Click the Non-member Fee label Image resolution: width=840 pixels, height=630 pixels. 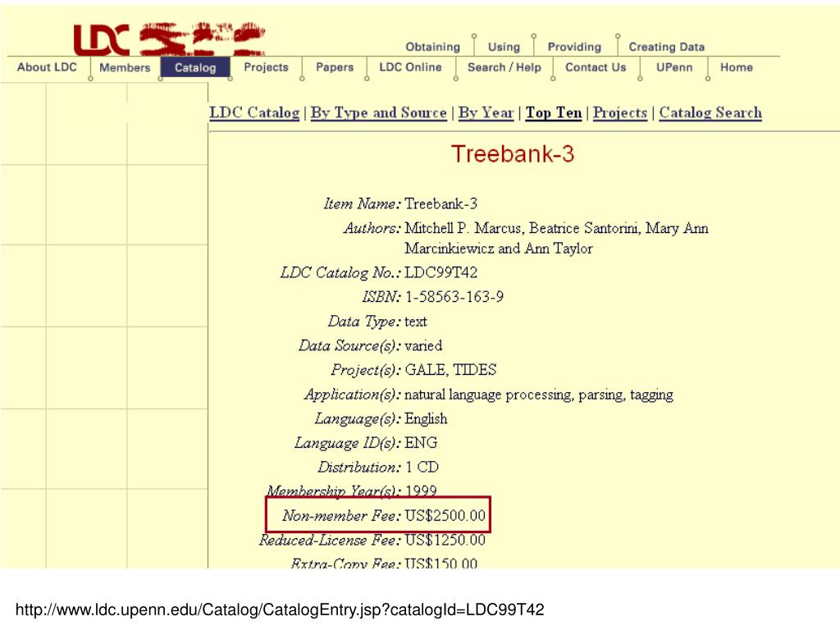click(341, 516)
